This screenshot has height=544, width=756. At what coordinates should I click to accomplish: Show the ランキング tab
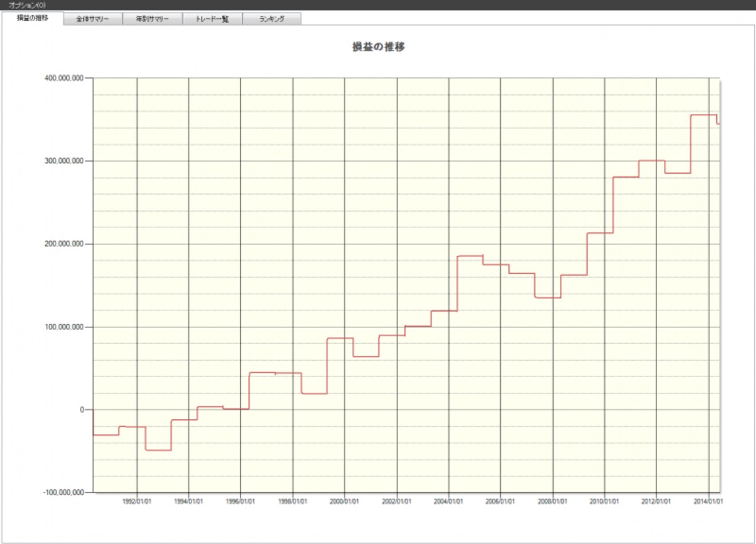coord(272,19)
